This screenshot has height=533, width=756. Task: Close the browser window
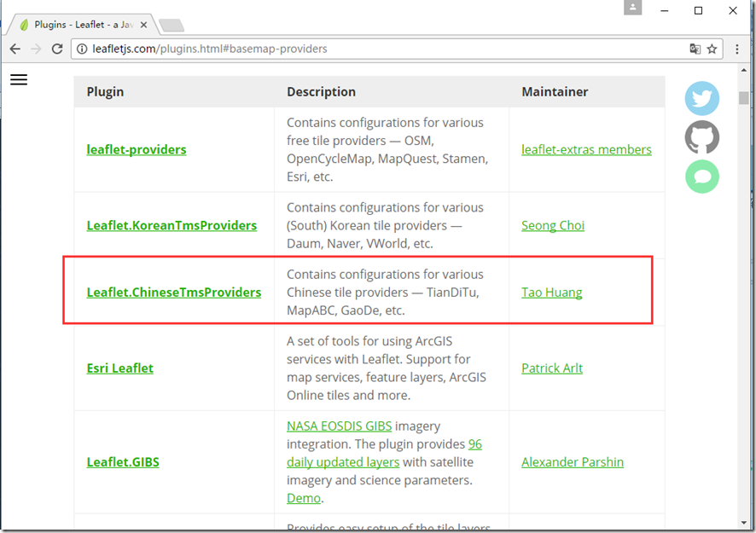pos(733,10)
